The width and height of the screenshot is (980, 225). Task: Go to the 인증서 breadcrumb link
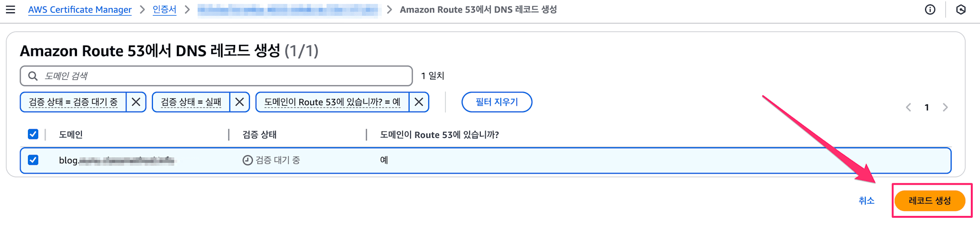point(164,9)
